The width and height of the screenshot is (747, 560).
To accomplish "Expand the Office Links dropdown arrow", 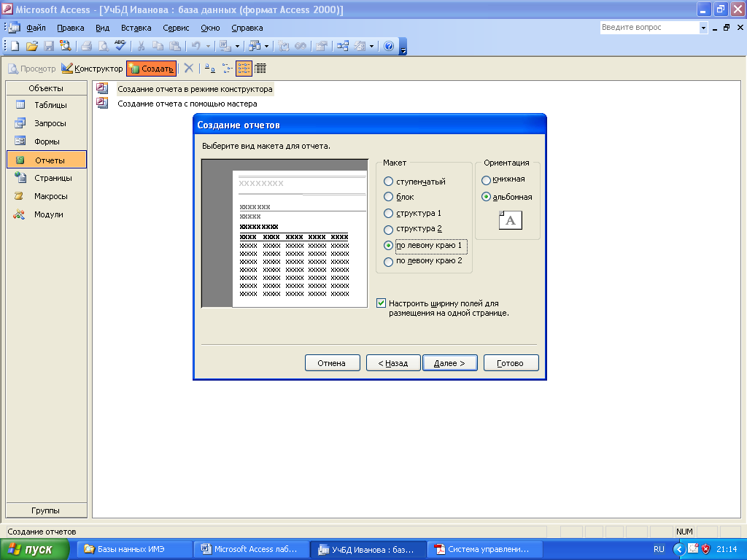I will (237, 46).
